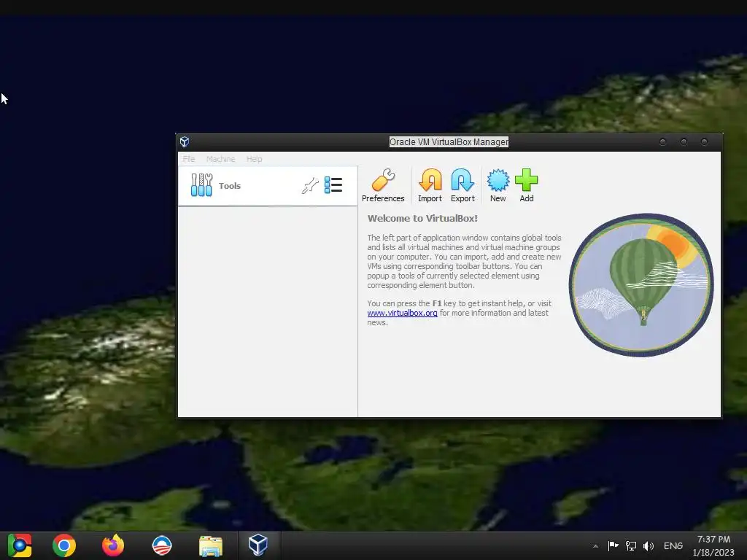
Task: Click the hot air balloon illustration
Action: pyautogui.click(x=641, y=285)
